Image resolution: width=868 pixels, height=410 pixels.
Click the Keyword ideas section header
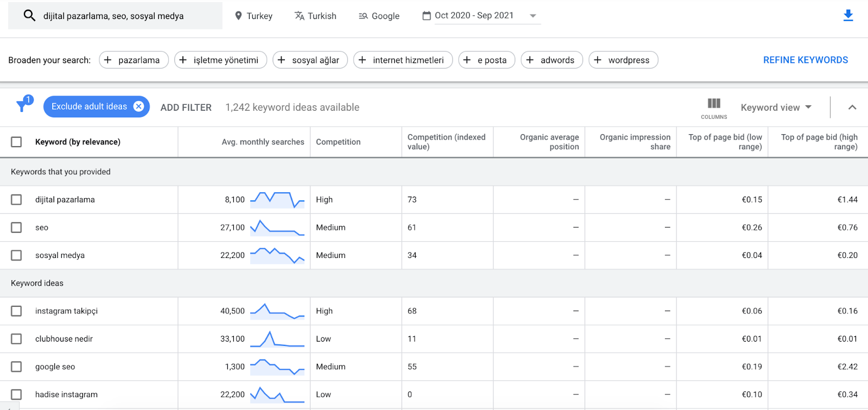[37, 283]
